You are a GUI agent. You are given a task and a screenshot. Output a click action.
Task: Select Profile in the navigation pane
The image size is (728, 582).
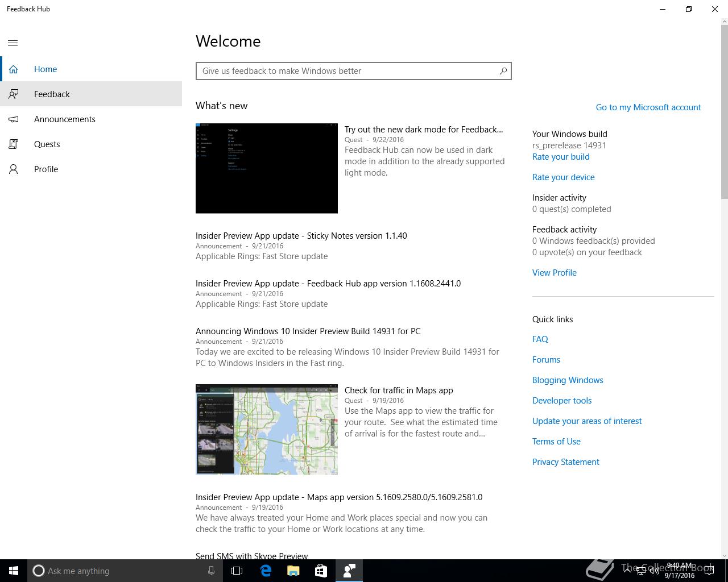91,169
